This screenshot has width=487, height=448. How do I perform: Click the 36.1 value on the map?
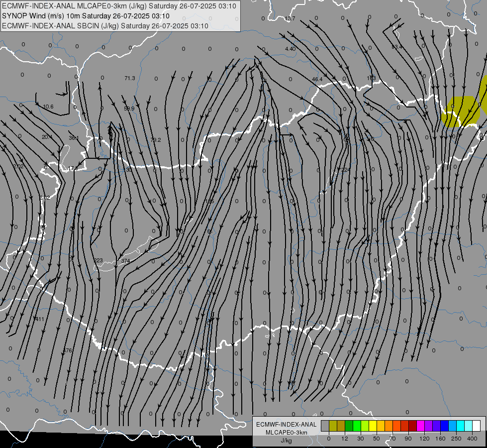pos(74,138)
